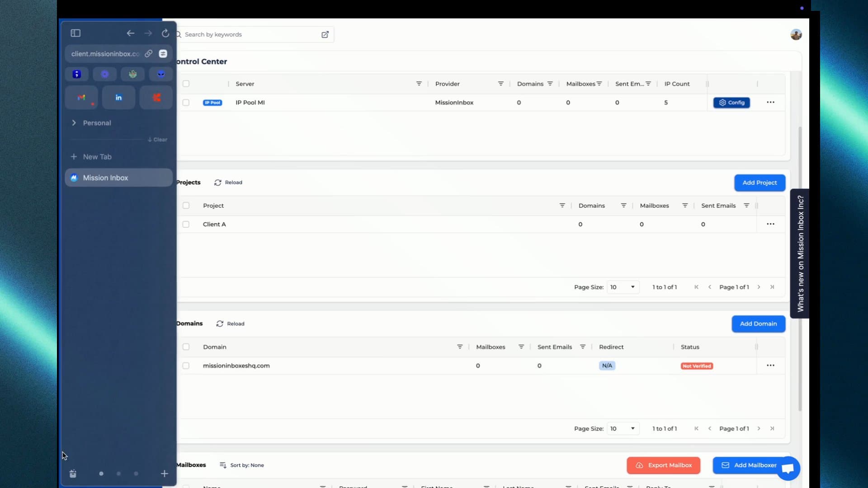The height and width of the screenshot is (488, 868).
Task: Click Add Project button
Action: coord(759,183)
